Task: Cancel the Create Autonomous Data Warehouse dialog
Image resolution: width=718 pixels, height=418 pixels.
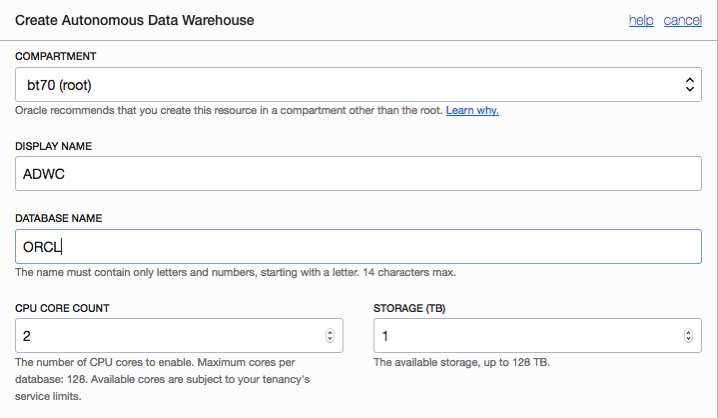Action: [x=682, y=20]
